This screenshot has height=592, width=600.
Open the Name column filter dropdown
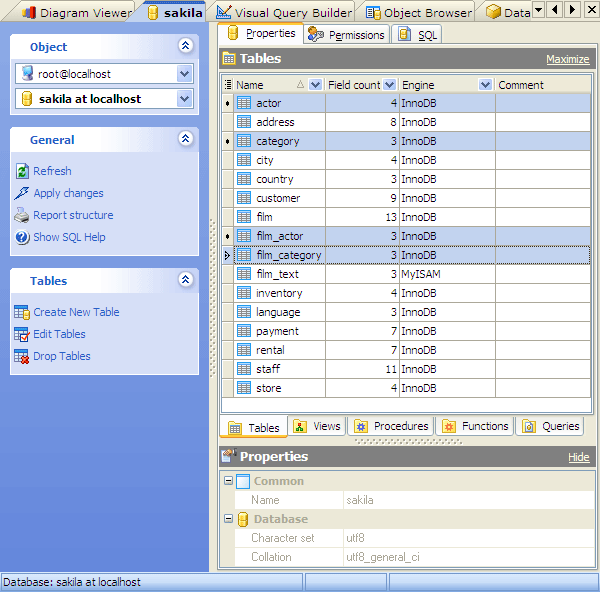(315, 85)
